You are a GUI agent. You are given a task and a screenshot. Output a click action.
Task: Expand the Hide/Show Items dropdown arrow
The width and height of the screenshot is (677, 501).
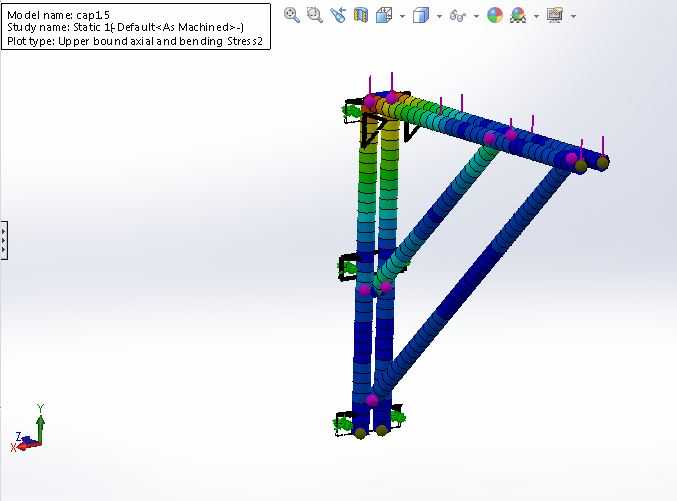point(476,16)
